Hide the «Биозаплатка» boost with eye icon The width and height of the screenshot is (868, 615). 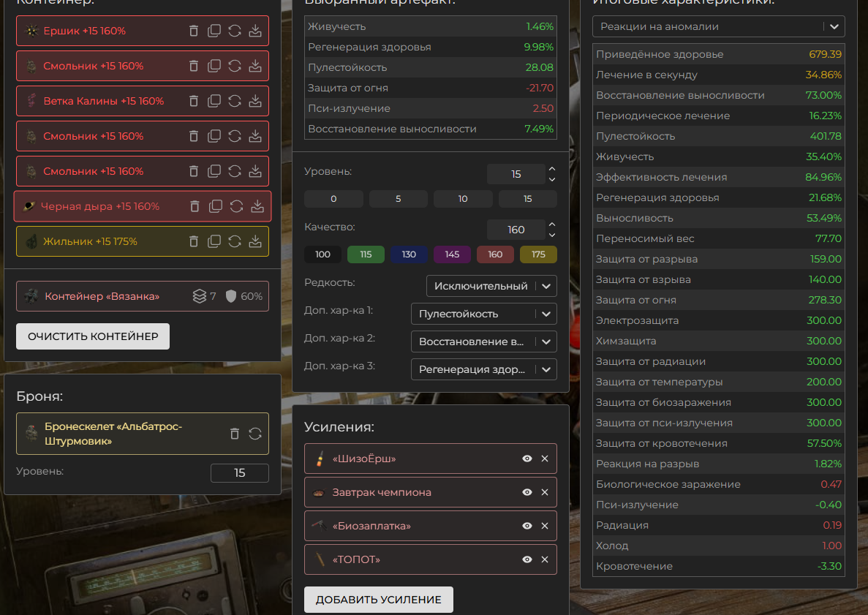(x=527, y=527)
